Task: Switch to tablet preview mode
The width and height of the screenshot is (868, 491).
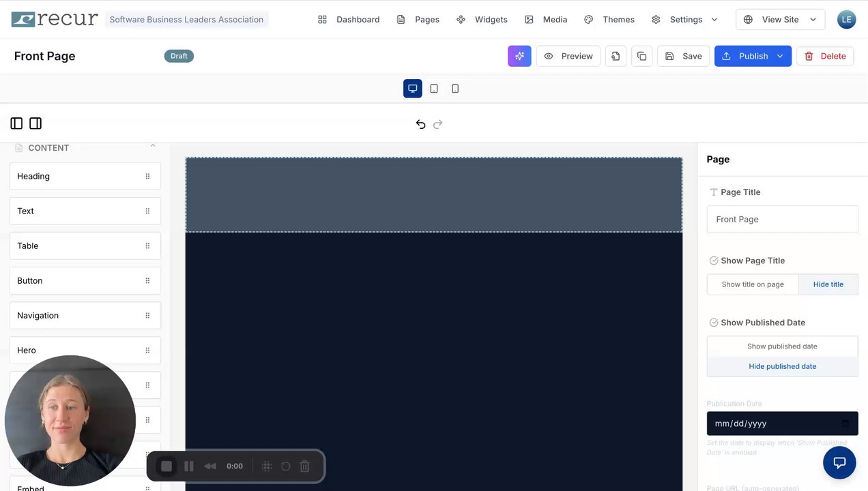Action: pos(434,89)
